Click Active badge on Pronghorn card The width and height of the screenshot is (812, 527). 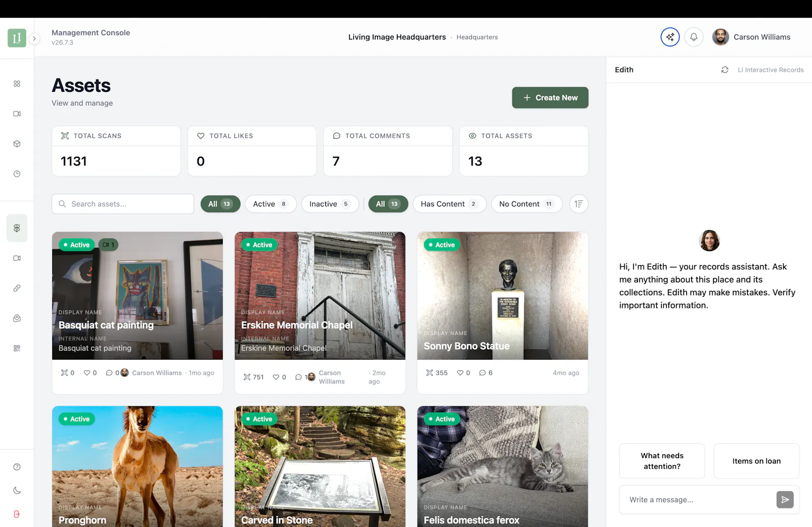coord(77,419)
